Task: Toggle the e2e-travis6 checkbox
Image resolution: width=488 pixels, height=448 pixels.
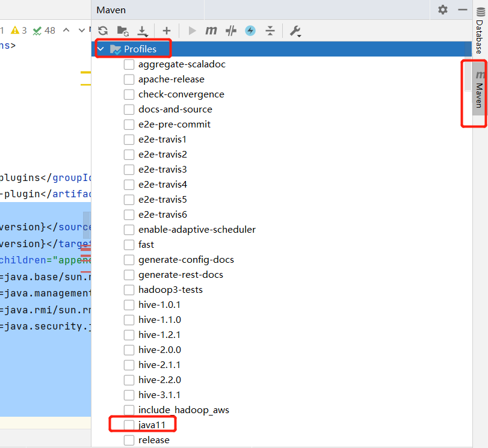Action: click(129, 215)
